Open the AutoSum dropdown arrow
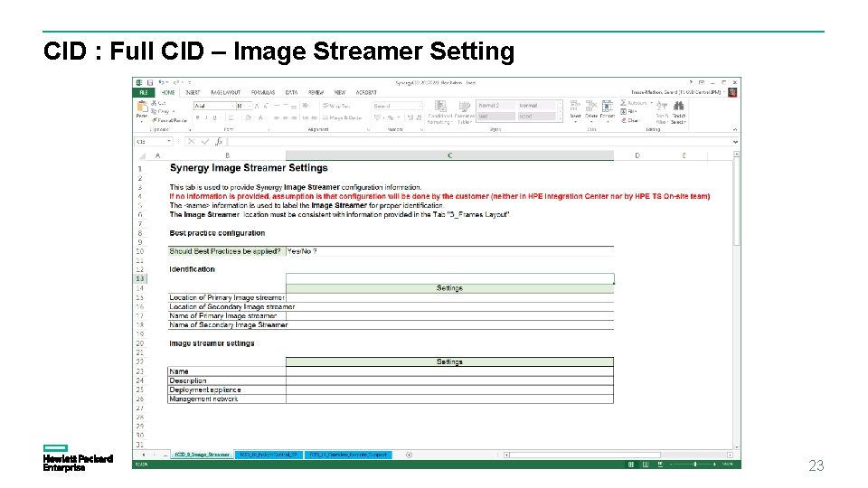 (x=651, y=103)
